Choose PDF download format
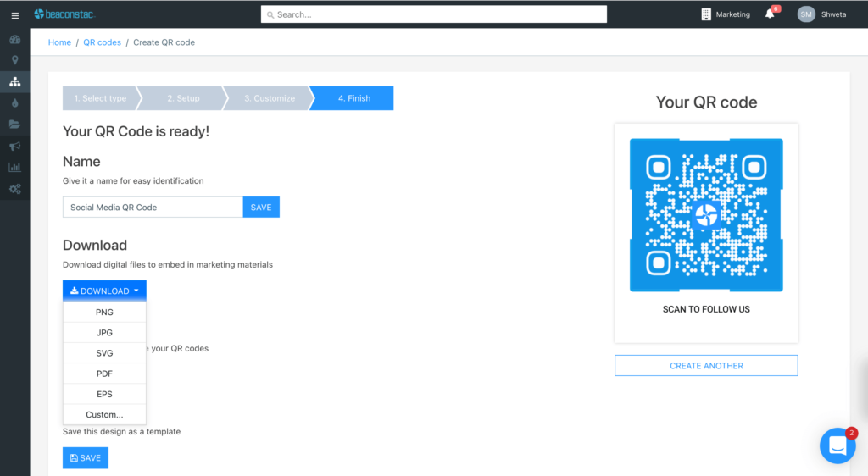This screenshot has height=476, width=868. [x=104, y=374]
